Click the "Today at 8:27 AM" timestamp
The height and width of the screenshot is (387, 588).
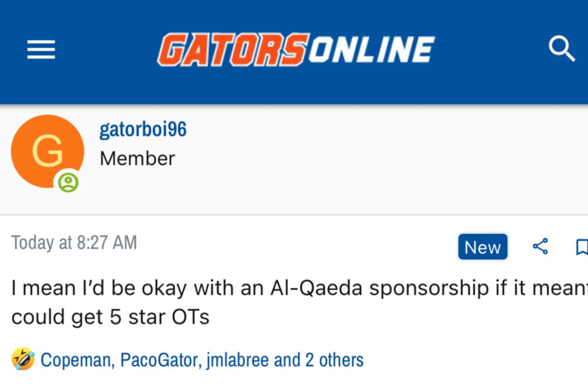[74, 243]
